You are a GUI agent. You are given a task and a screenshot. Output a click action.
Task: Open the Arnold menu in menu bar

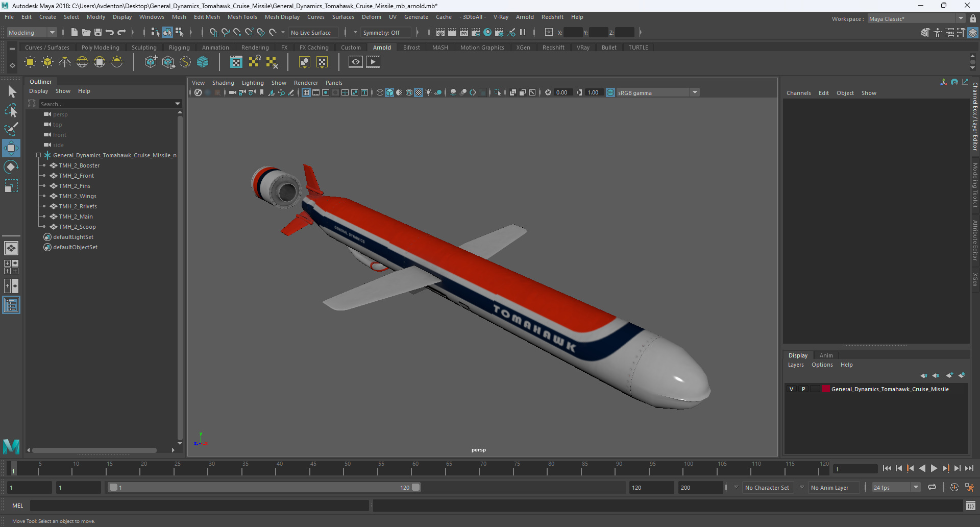pyautogui.click(x=525, y=17)
